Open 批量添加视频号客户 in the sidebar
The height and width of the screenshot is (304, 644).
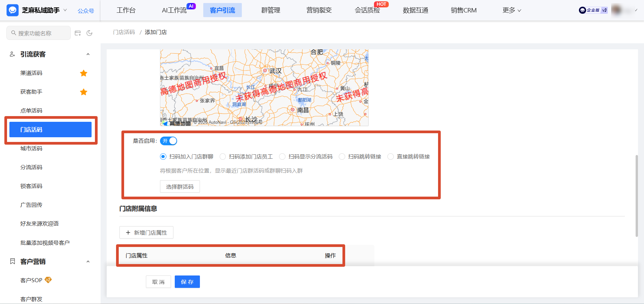point(45,243)
